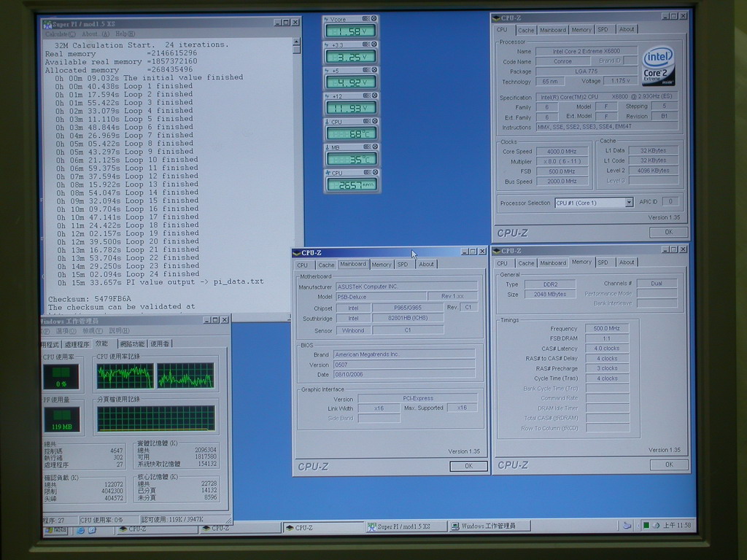Click the fan icon on the CPU RPM widget
The height and width of the screenshot is (560, 747).
point(328,173)
